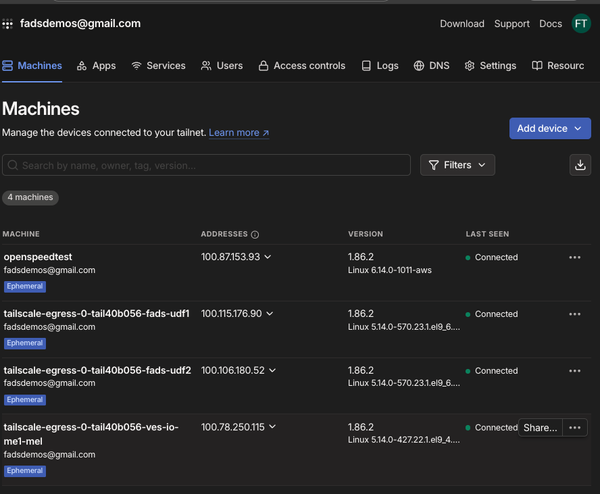
Task: Expand the Filters dropdown
Action: (457, 165)
